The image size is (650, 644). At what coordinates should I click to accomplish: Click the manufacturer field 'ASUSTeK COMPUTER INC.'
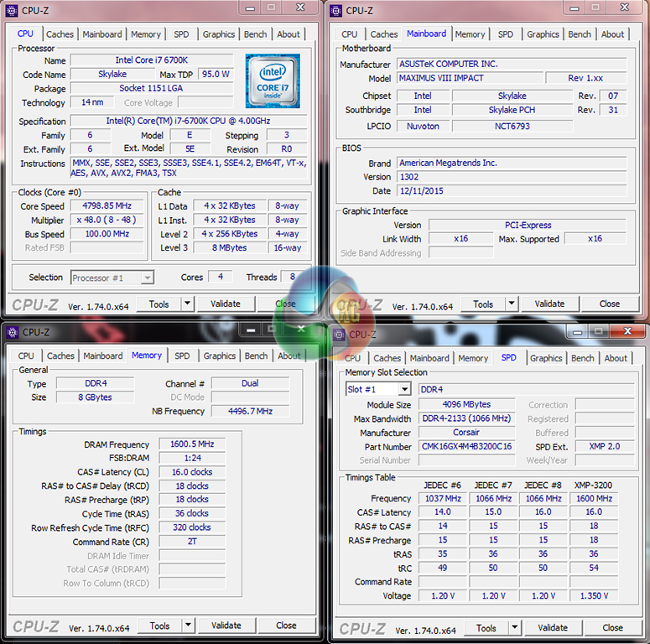coord(512,64)
